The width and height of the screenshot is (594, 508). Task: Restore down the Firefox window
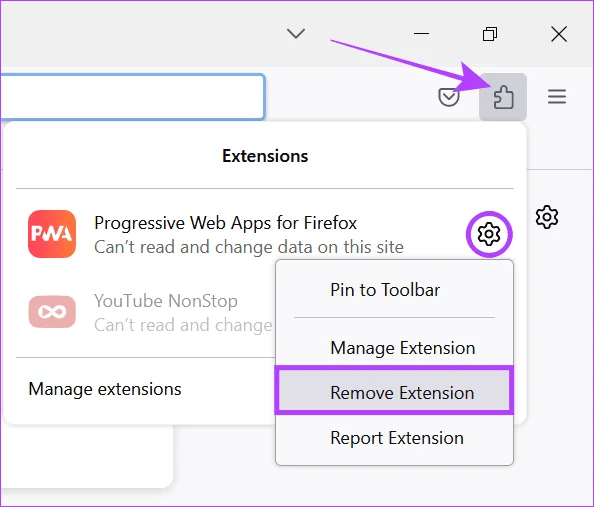click(x=490, y=34)
